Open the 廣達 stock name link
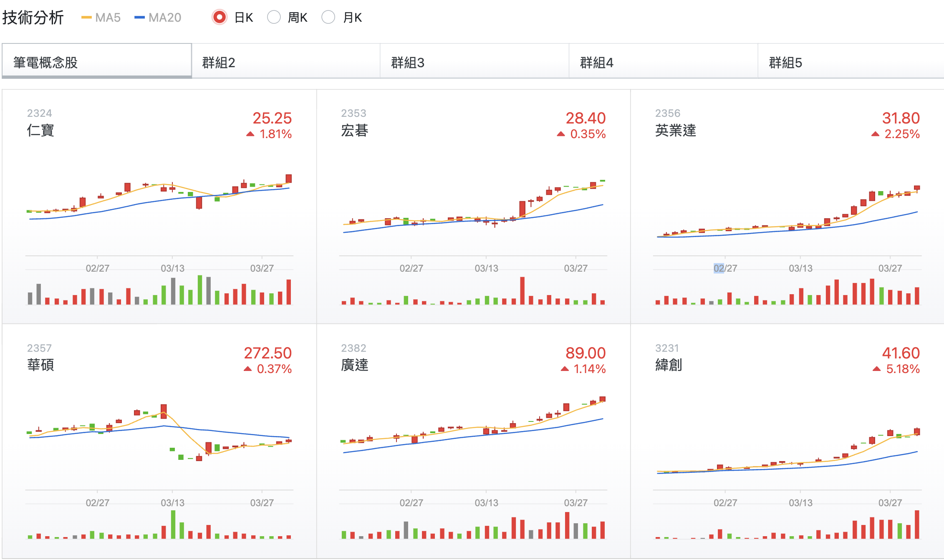The width and height of the screenshot is (944, 560). click(354, 365)
